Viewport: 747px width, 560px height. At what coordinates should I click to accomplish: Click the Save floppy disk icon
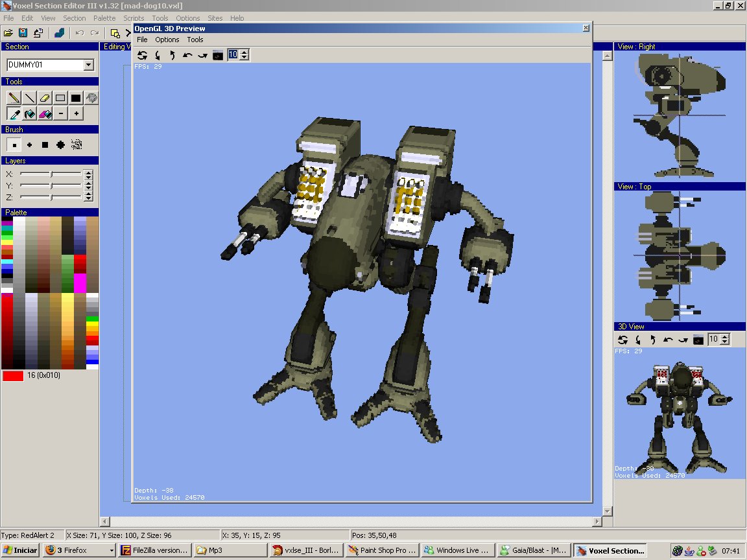pos(23,33)
